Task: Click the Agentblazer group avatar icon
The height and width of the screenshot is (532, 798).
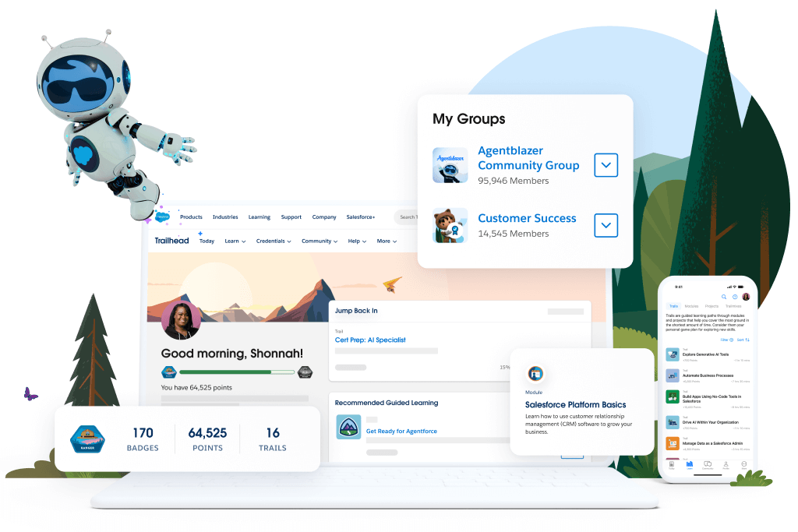Action: coord(450,165)
